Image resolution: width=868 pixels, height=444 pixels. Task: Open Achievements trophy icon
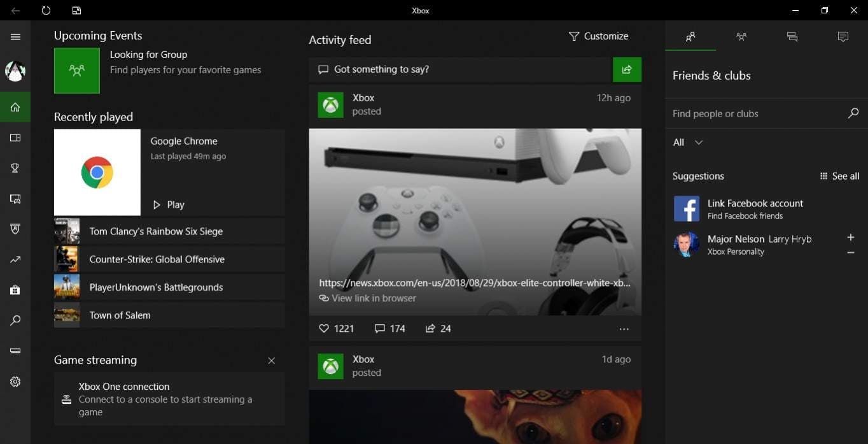(x=15, y=168)
